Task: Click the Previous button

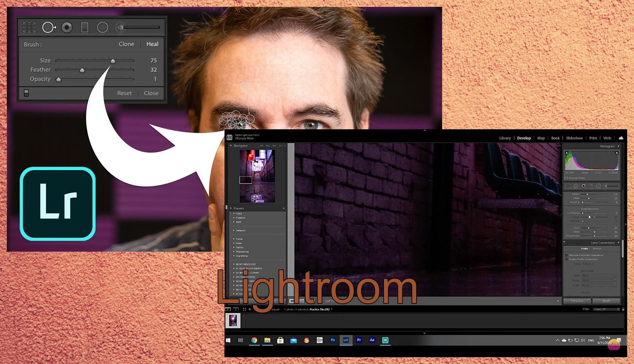Action: pyautogui.click(x=577, y=301)
